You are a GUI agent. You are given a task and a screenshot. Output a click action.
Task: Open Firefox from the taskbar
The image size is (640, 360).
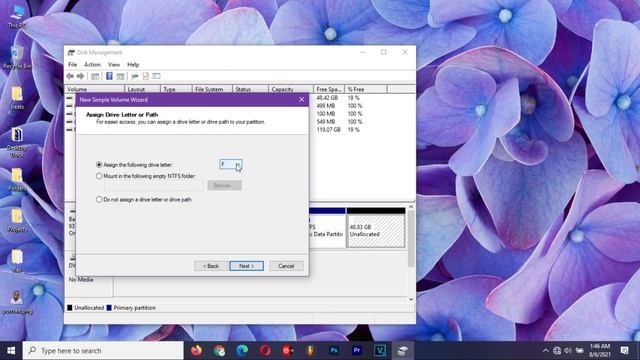pos(196,350)
